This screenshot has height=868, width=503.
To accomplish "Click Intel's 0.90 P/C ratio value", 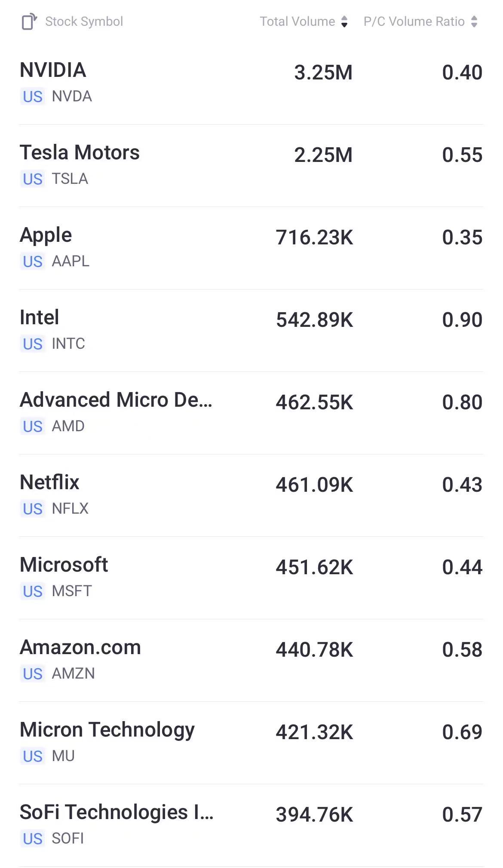I will (x=462, y=320).
